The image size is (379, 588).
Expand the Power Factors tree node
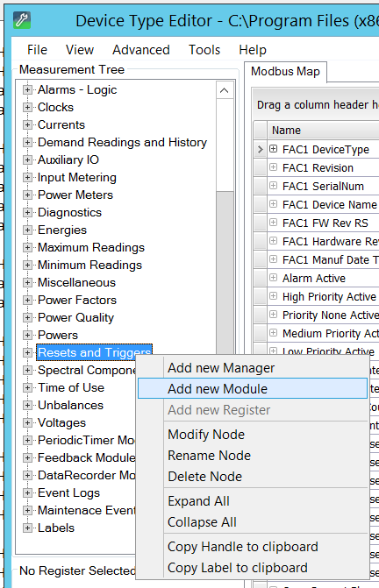coord(27,300)
